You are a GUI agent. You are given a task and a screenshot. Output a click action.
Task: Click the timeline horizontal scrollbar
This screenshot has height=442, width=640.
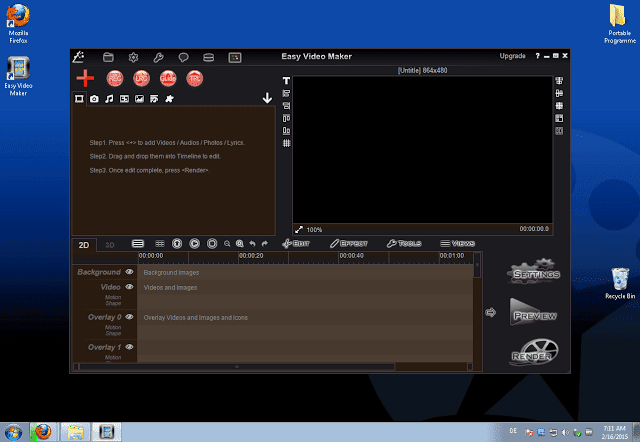pos(237,366)
